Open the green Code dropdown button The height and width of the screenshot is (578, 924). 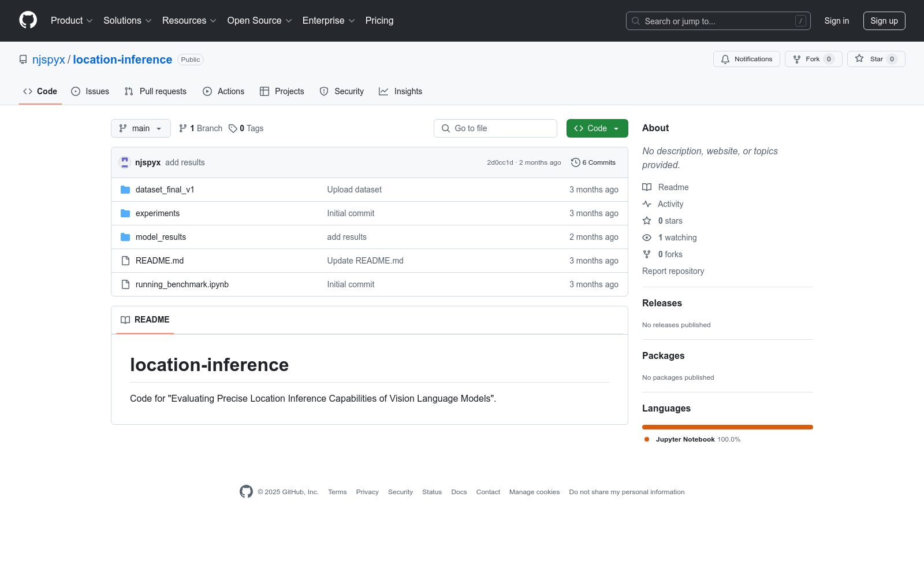pos(597,128)
